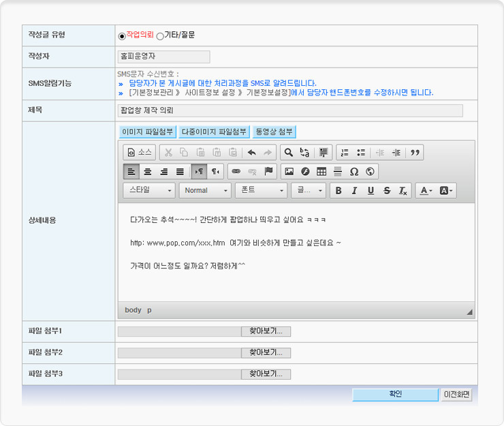
Task: Set right-to-left text direction
Action: [x=215, y=172]
